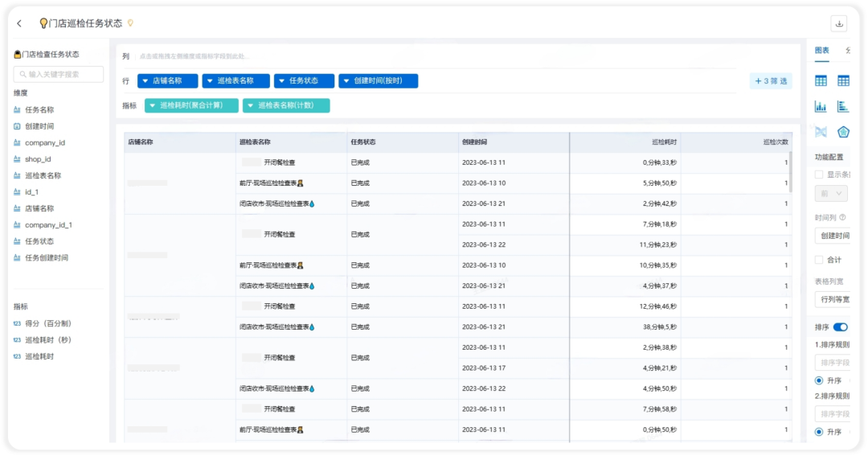The width and height of the screenshot is (868, 456).
Task: Click the download icon at top right
Action: pos(838,24)
